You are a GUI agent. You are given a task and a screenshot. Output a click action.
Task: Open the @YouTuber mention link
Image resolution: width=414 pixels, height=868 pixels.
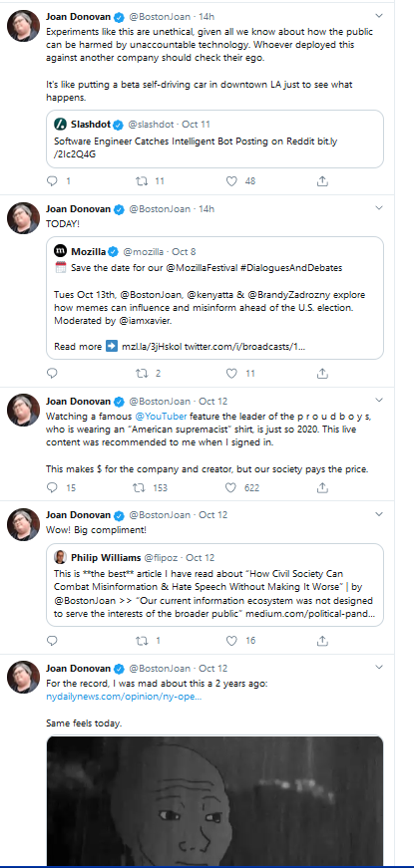[x=161, y=416]
